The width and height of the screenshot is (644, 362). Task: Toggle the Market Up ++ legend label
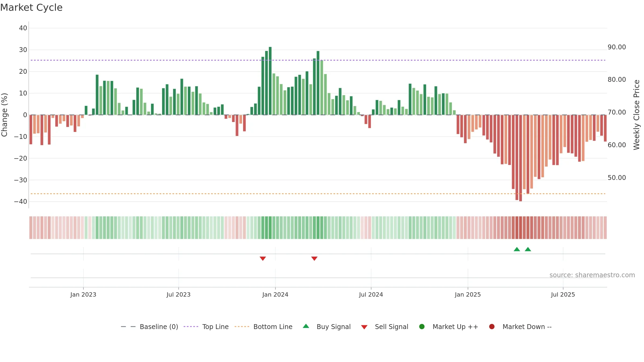click(x=455, y=327)
